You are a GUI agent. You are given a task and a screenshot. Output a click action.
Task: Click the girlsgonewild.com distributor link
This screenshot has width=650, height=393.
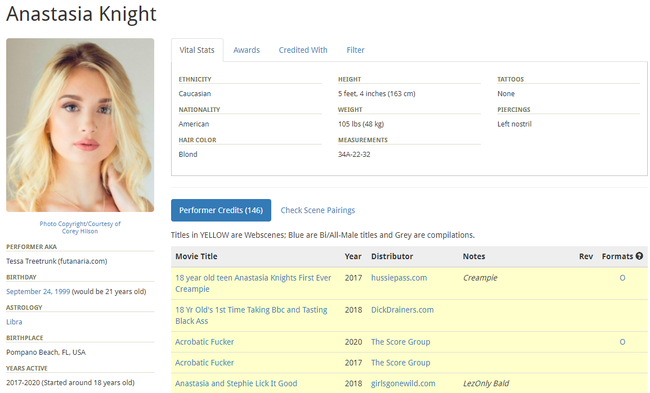coord(403,383)
